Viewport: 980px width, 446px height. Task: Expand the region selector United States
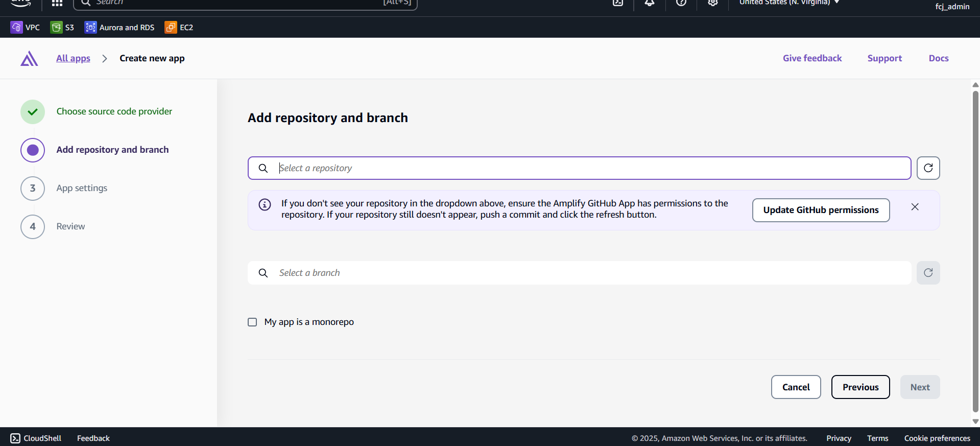(789, 3)
